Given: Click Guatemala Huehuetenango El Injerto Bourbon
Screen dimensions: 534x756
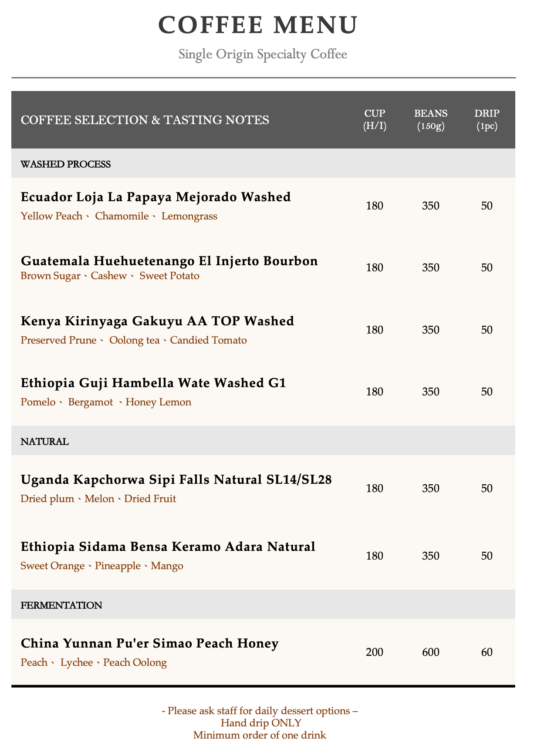Looking at the screenshot, I should (x=169, y=261).
